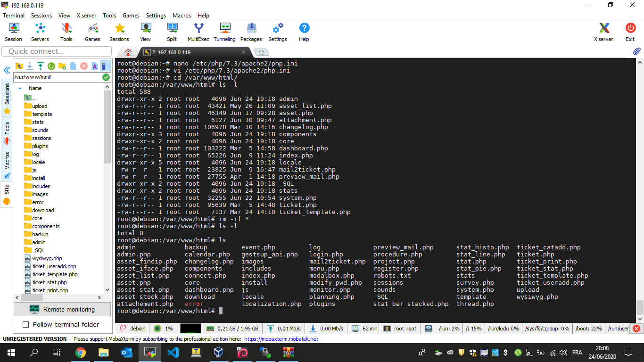
Task: Go to parent folder in SFTP toolbar
Action: 19,66
